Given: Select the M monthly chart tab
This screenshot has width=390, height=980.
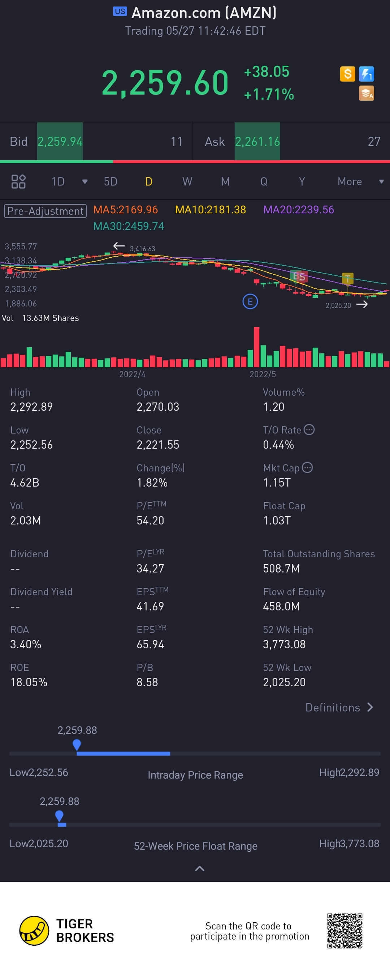Looking at the screenshot, I should 225,182.
